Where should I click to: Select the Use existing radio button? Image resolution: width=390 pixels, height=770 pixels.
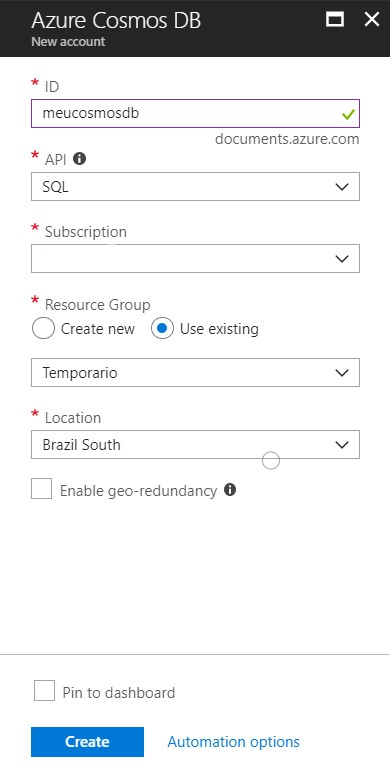pyautogui.click(x=162, y=329)
